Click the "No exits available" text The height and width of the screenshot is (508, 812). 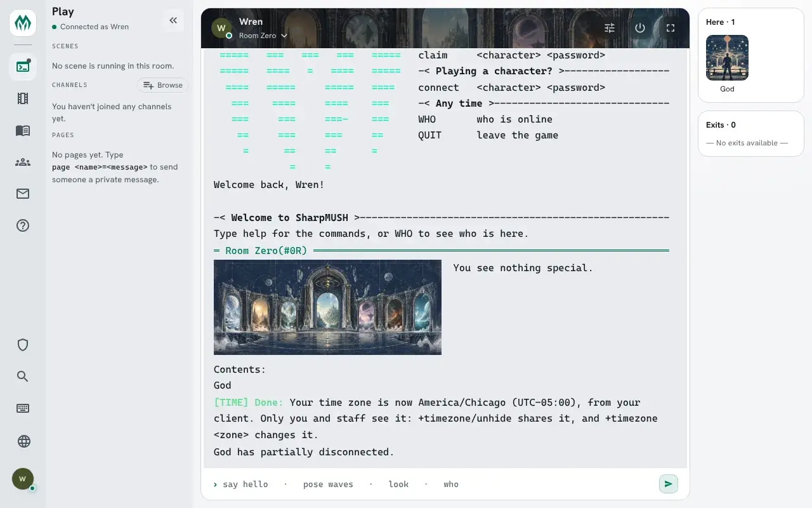[x=747, y=143]
